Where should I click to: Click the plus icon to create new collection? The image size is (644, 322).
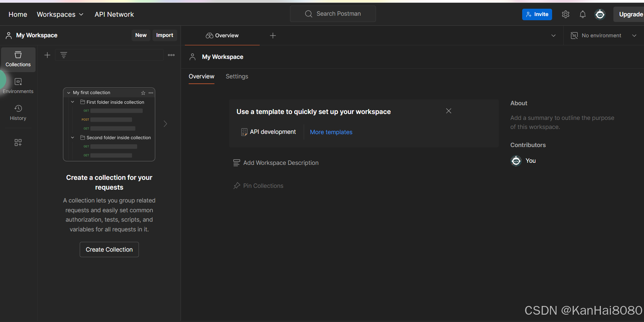point(47,55)
